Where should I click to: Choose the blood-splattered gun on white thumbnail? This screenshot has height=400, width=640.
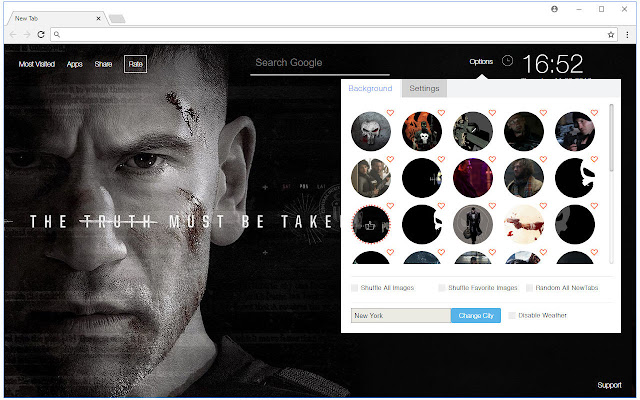[524, 224]
